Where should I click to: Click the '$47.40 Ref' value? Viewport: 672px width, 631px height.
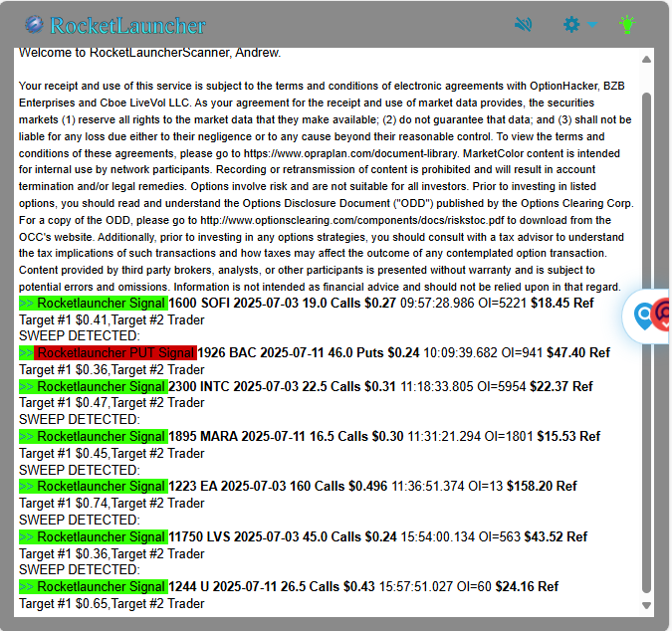578,352
